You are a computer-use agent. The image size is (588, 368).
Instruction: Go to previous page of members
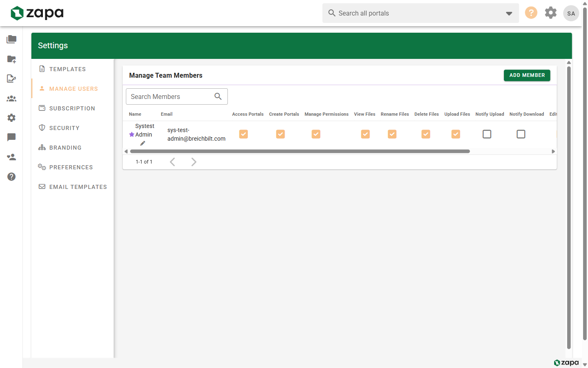click(x=172, y=162)
